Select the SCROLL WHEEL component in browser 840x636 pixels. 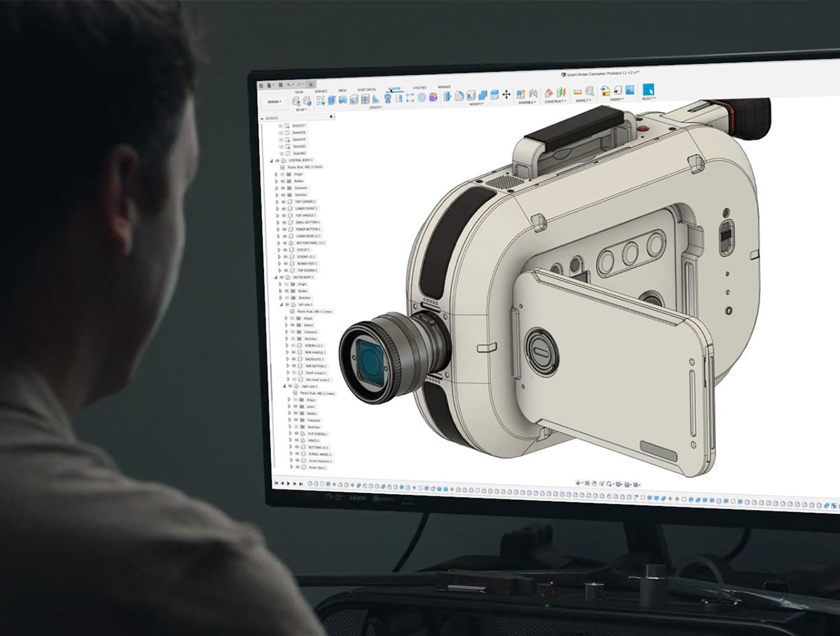point(319,454)
